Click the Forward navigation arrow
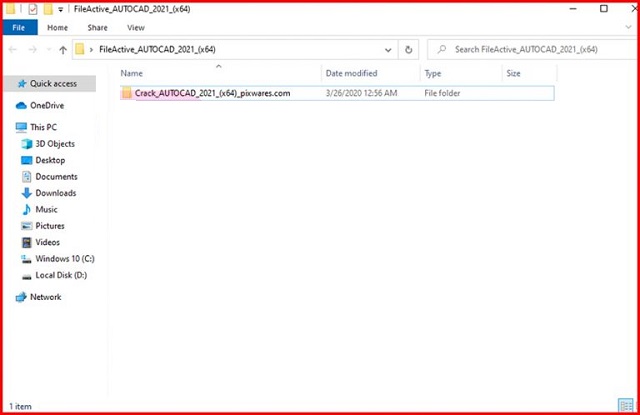Image resolution: width=640 pixels, height=415 pixels. [32, 50]
